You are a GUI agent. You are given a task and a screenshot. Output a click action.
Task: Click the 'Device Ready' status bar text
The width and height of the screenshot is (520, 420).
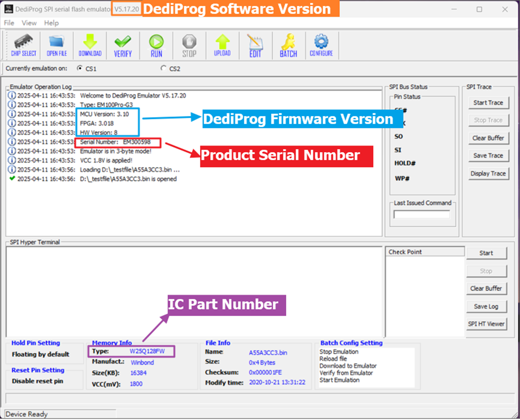(x=27, y=414)
